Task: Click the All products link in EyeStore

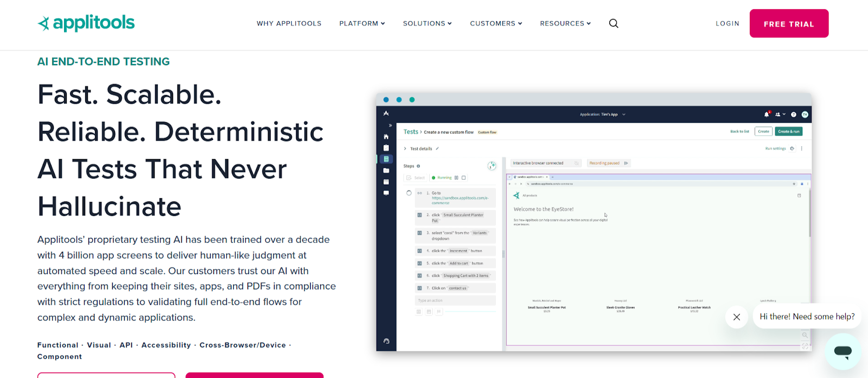Action: coord(530,196)
